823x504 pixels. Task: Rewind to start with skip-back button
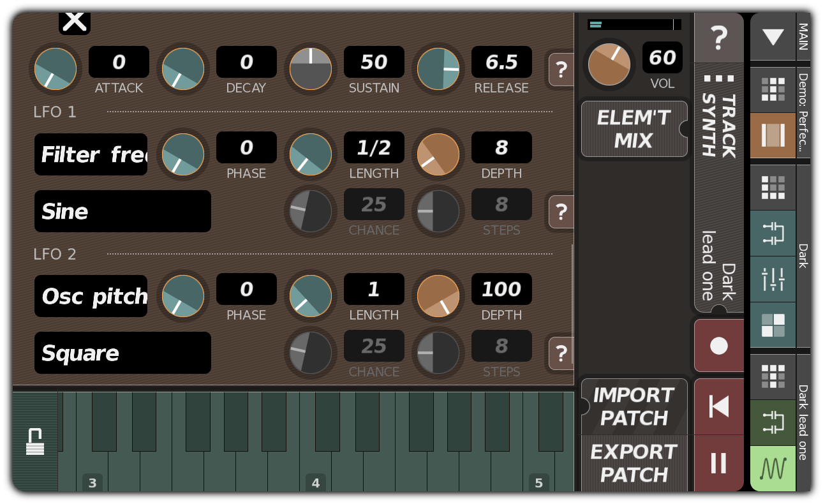pos(719,406)
